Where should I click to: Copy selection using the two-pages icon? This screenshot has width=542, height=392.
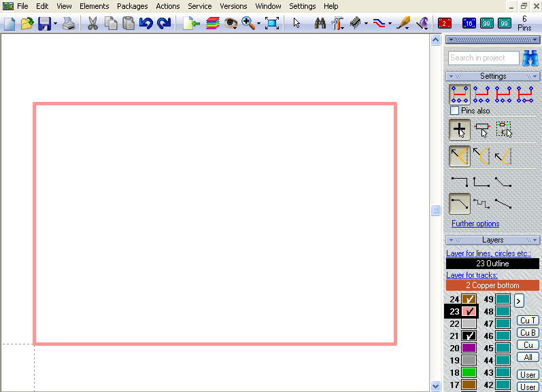pyautogui.click(x=111, y=24)
